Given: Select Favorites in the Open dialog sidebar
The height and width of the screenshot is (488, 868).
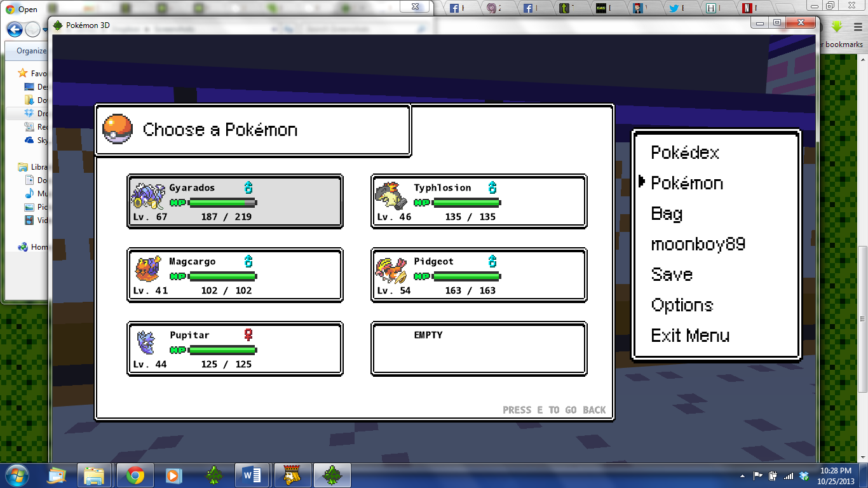Looking at the screenshot, I should point(33,73).
